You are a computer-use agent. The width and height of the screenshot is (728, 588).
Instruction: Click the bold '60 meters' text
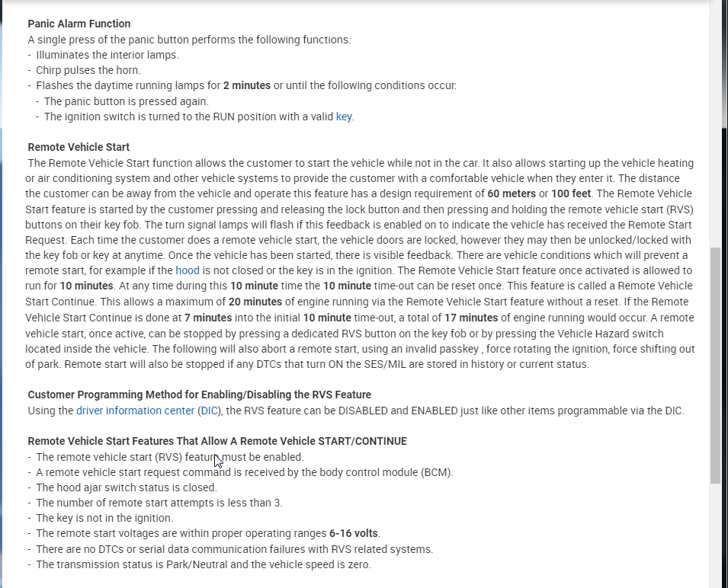(x=511, y=193)
